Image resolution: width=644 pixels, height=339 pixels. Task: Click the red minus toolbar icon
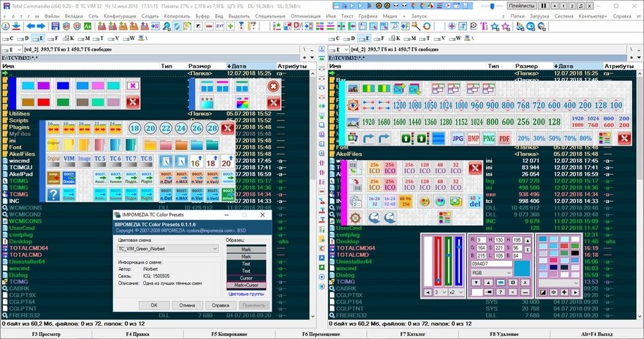pos(209,26)
